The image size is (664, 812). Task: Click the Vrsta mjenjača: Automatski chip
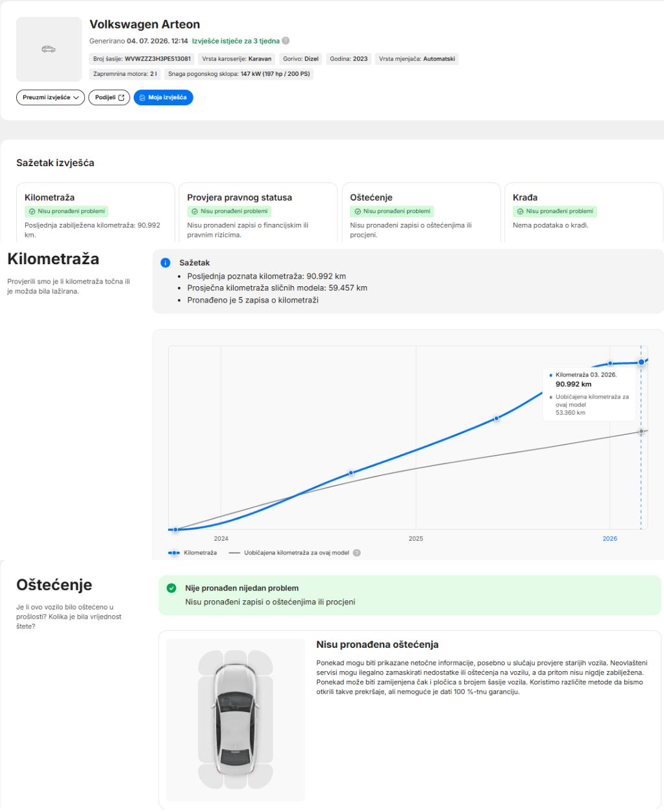pos(417,58)
